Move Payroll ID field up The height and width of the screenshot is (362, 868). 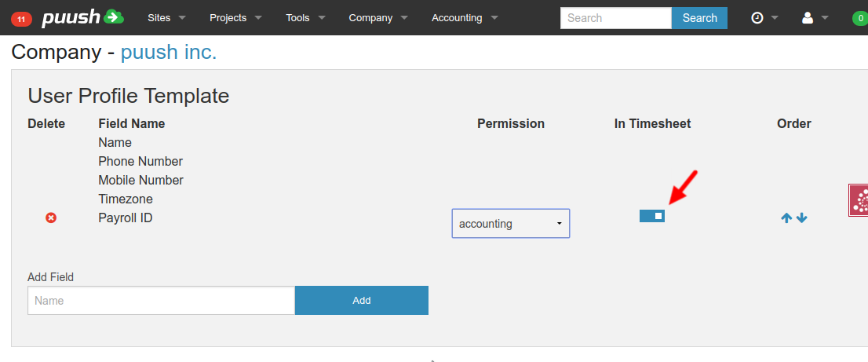pos(786,218)
